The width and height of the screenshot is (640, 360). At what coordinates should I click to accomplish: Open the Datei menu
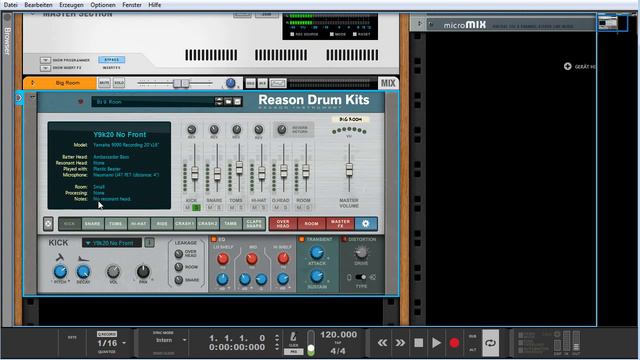pos(10,5)
